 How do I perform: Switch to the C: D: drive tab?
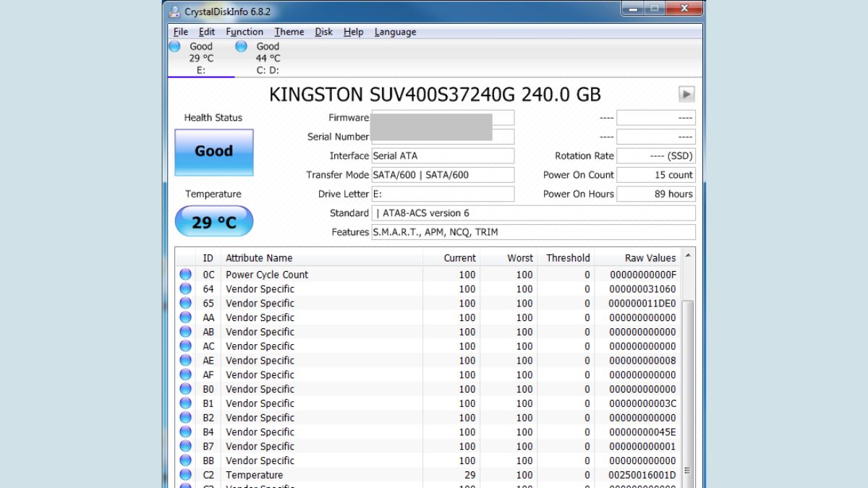[x=268, y=58]
